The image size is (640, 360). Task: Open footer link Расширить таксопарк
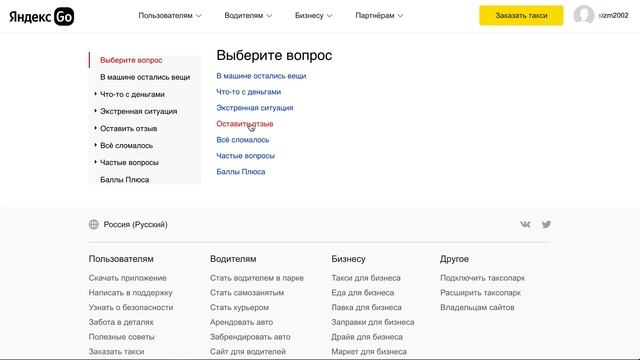pyautogui.click(x=480, y=293)
